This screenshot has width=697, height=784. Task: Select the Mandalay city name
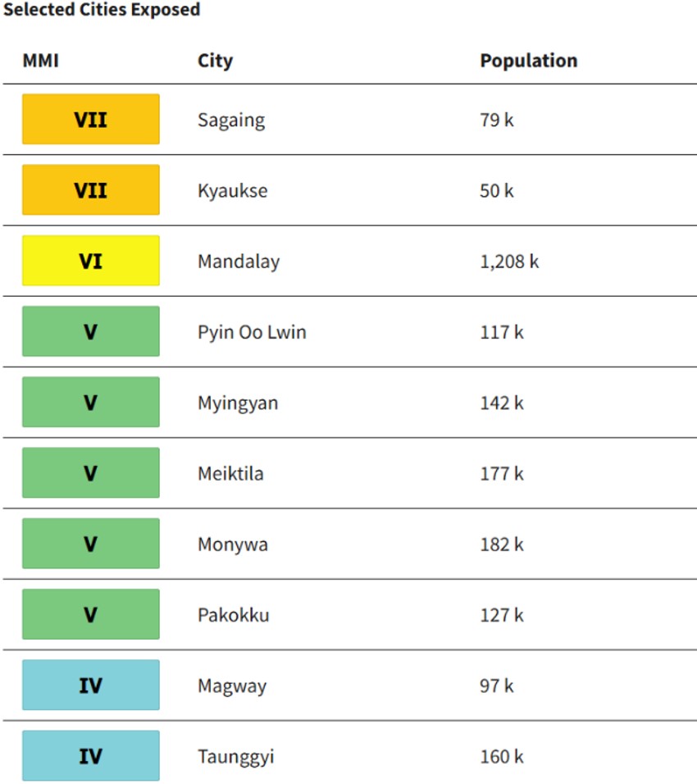pos(239,262)
